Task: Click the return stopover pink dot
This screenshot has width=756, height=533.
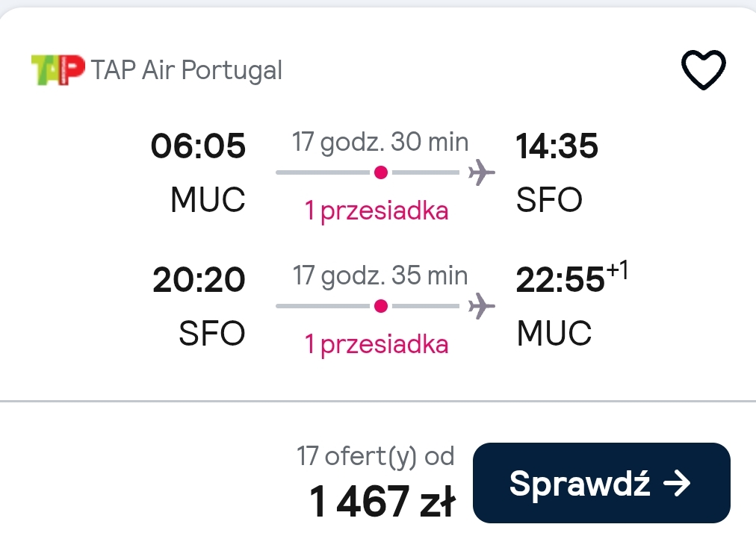Action: [x=381, y=305]
